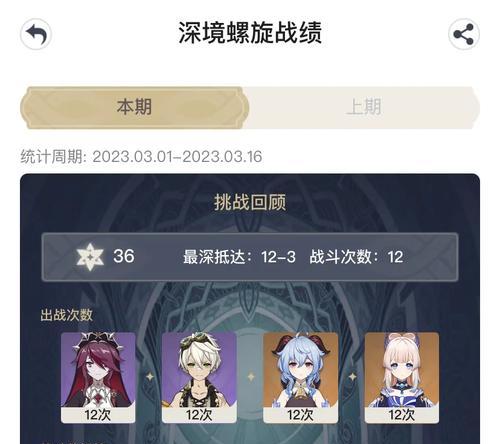Click the 出战次数 label

point(66,315)
